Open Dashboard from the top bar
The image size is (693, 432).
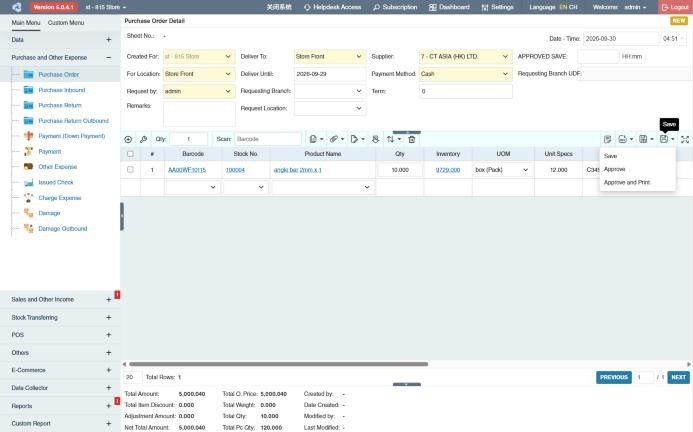coord(449,7)
